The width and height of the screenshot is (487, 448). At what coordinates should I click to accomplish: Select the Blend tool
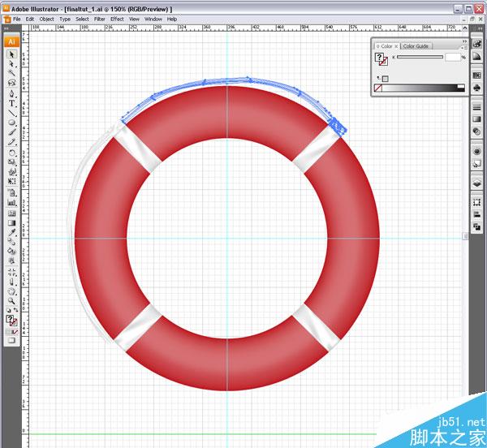click(x=11, y=242)
